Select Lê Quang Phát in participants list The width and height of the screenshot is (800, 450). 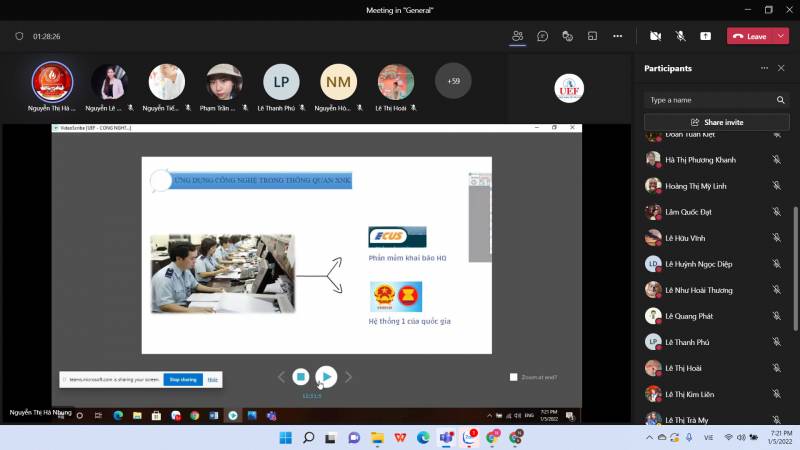click(x=688, y=316)
